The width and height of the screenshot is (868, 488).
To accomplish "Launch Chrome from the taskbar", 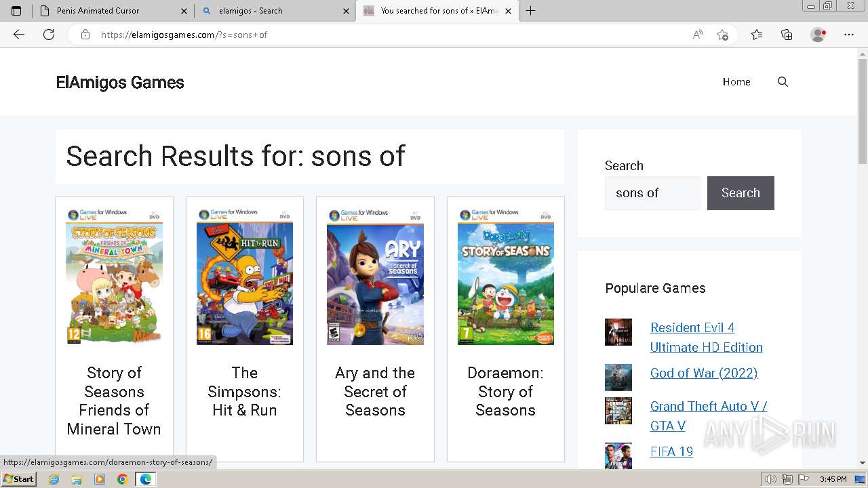I will tap(122, 479).
